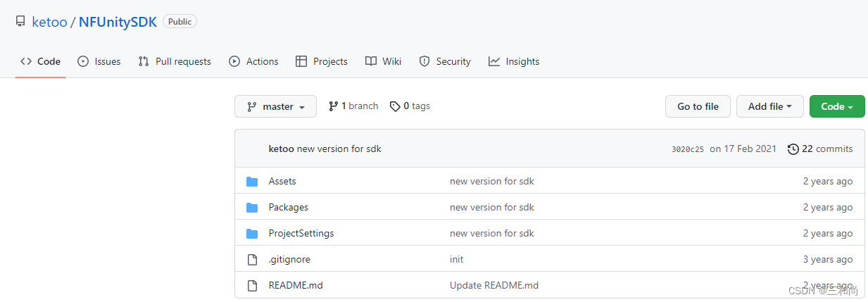Click the Code tab angle-brackets icon

[26, 61]
